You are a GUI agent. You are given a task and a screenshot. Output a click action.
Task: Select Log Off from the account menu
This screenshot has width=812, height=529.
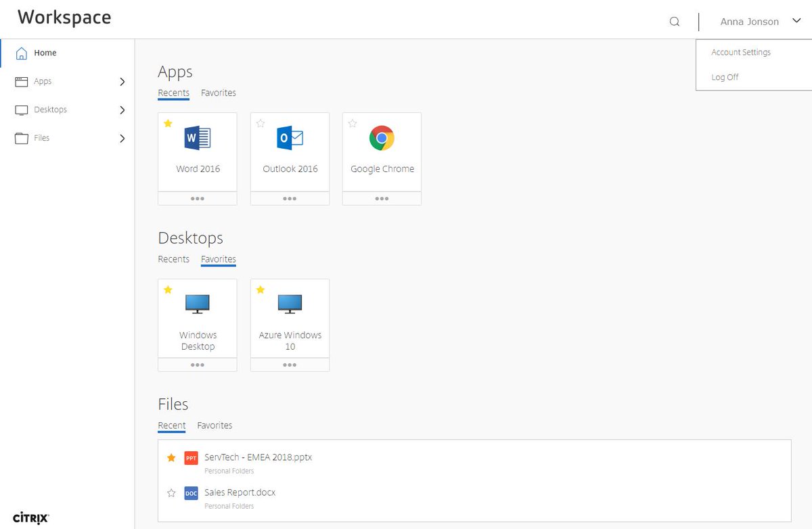(x=725, y=76)
